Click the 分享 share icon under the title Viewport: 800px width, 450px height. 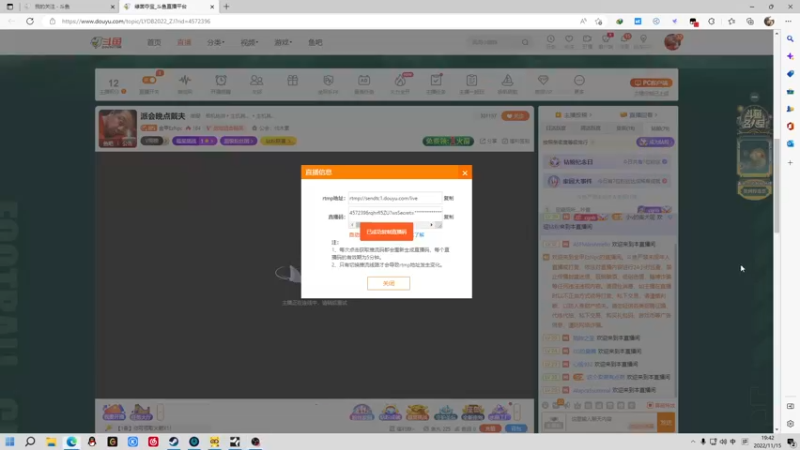click(488, 141)
